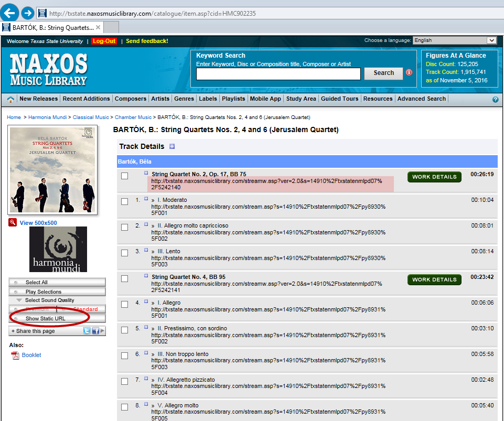Check the box for track 4 Allegro
The image size is (504, 421).
pyautogui.click(x=124, y=304)
